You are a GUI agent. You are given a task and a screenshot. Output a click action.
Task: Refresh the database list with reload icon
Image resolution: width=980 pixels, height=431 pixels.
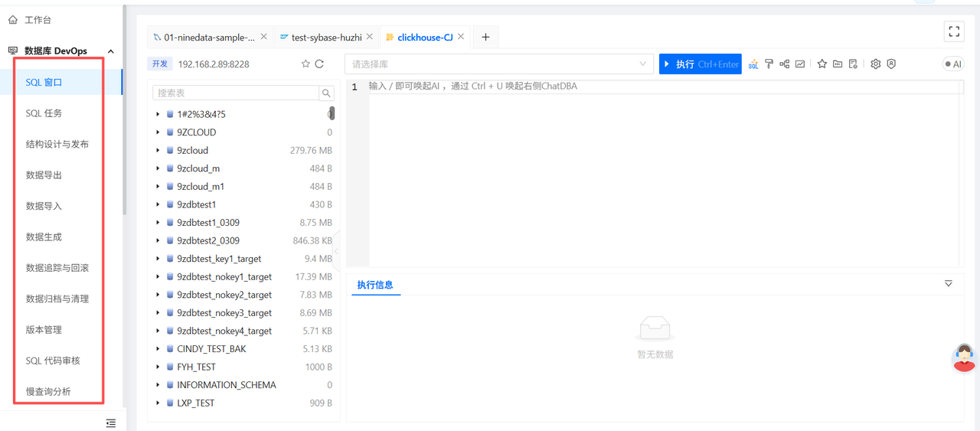(x=319, y=64)
